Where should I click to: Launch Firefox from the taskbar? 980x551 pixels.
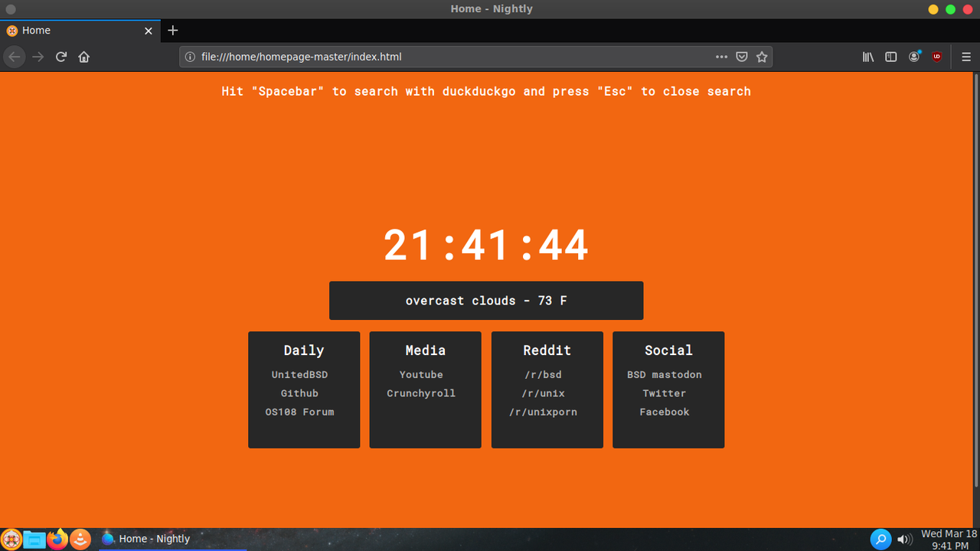[57, 539]
